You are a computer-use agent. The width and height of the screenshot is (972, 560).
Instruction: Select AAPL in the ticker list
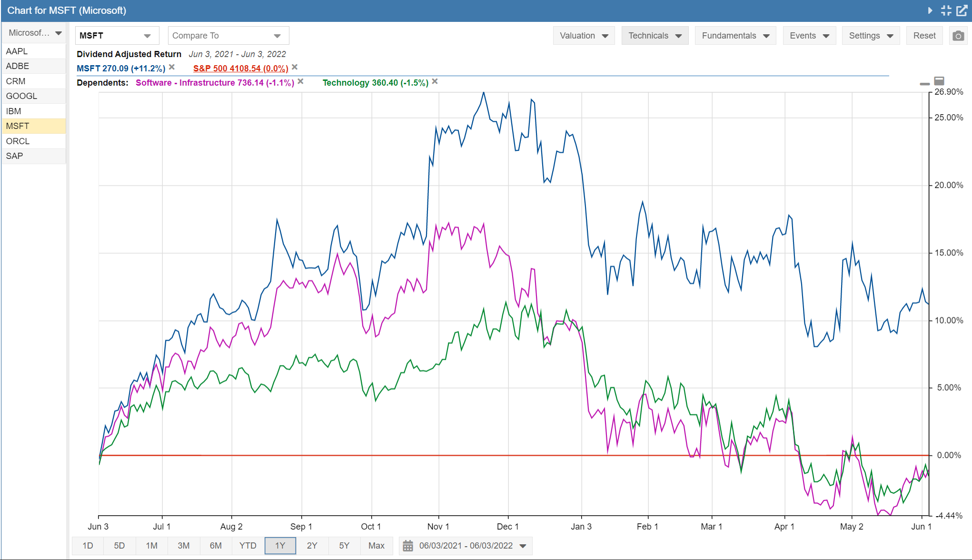pyautogui.click(x=34, y=51)
